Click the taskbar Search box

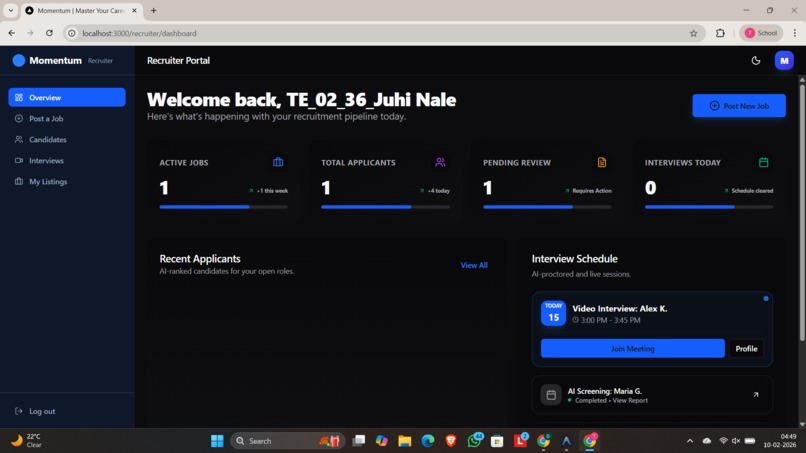[286, 441]
